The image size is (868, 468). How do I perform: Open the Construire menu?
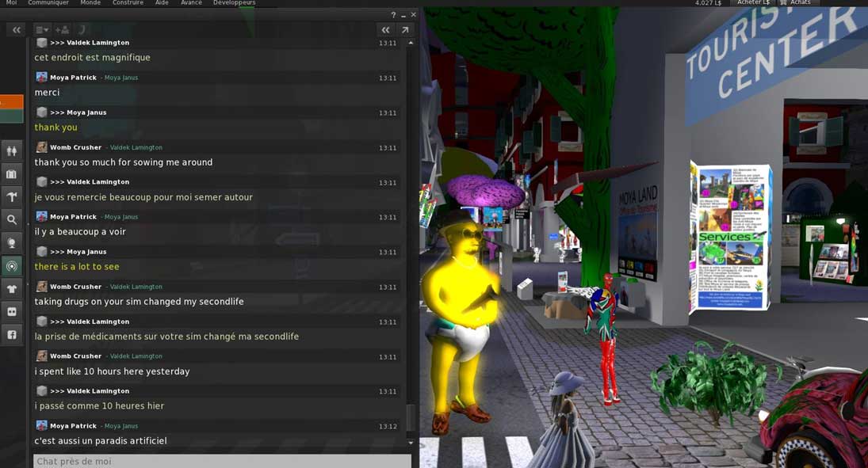pyautogui.click(x=128, y=3)
